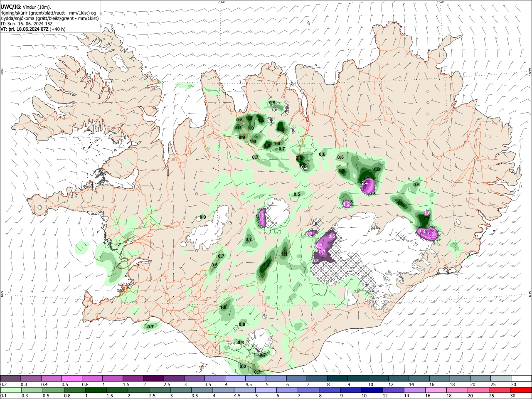Viewport: 532px width, 399px height.
Task: Click the '0.2' map value just below 2.8
Action: click(304, 167)
